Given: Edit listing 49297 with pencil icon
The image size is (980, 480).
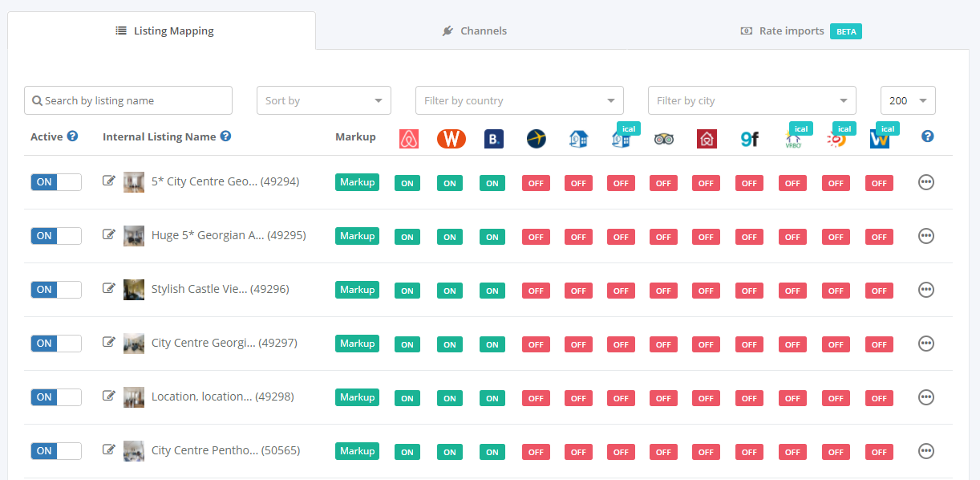Looking at the screenshot, I should click(109, 343).
